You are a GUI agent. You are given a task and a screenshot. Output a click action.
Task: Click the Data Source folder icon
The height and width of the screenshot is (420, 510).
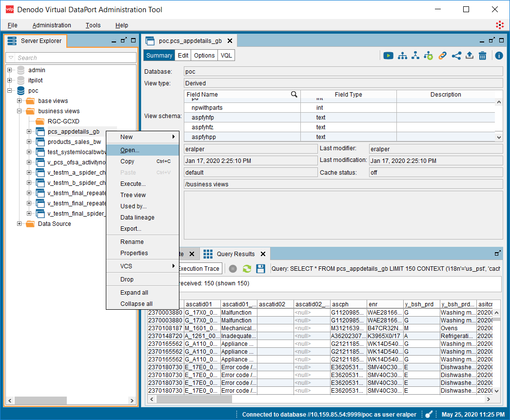coord(30,224)
